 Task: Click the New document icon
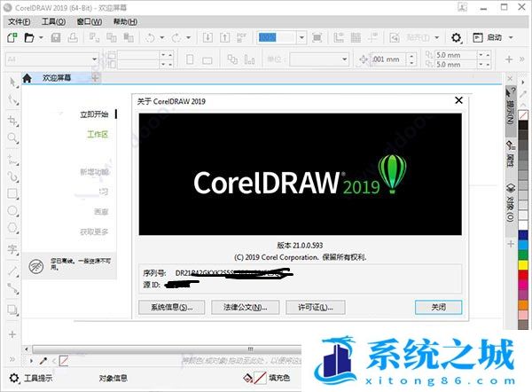(12, 37)
